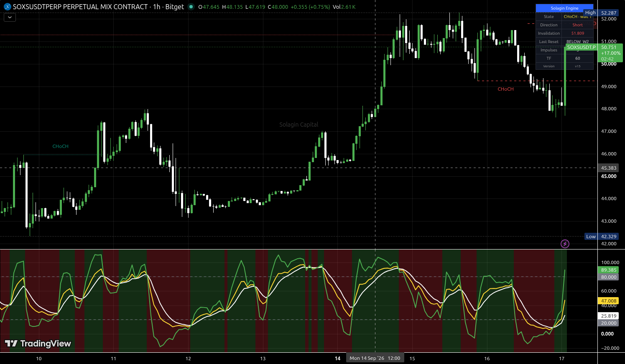Click the Low 42.329 price label
Viewport: 625px width, 364px height.
tap(602, 237)
